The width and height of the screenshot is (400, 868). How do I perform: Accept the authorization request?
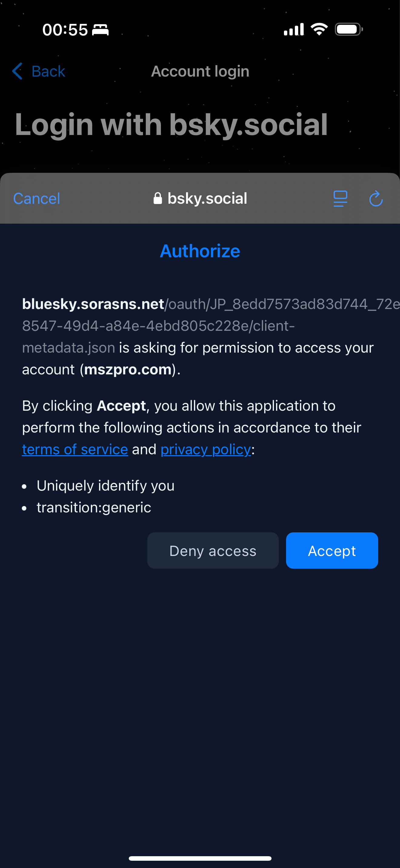[332, 551]
